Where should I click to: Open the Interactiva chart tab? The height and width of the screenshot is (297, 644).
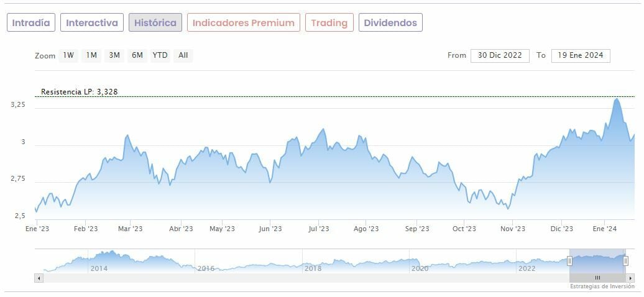[x=92, y=23]
